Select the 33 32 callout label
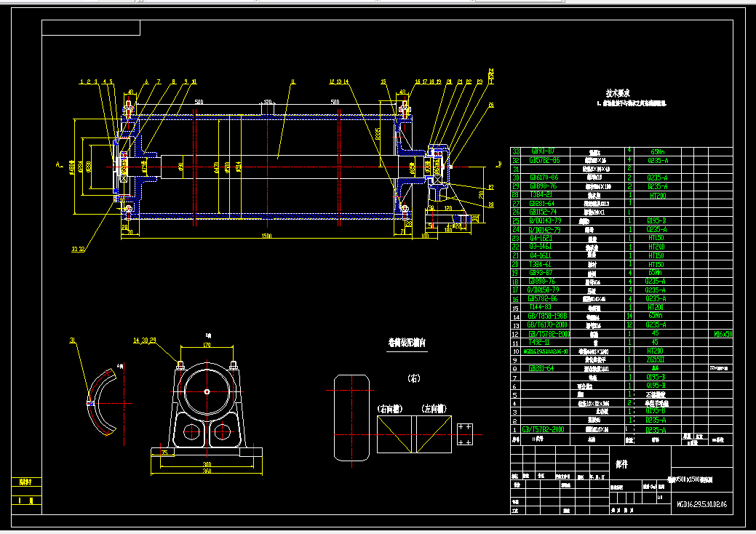756x534 pixels. pos(78,249)
